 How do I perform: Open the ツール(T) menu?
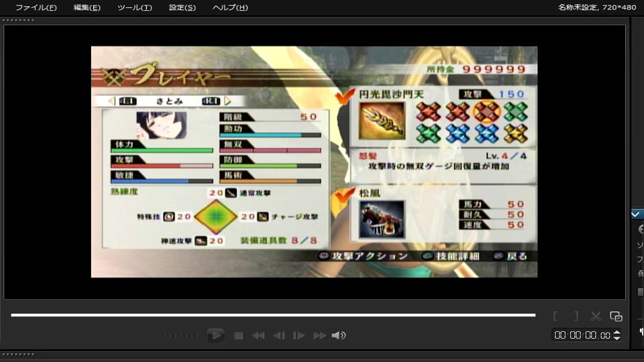134,7
